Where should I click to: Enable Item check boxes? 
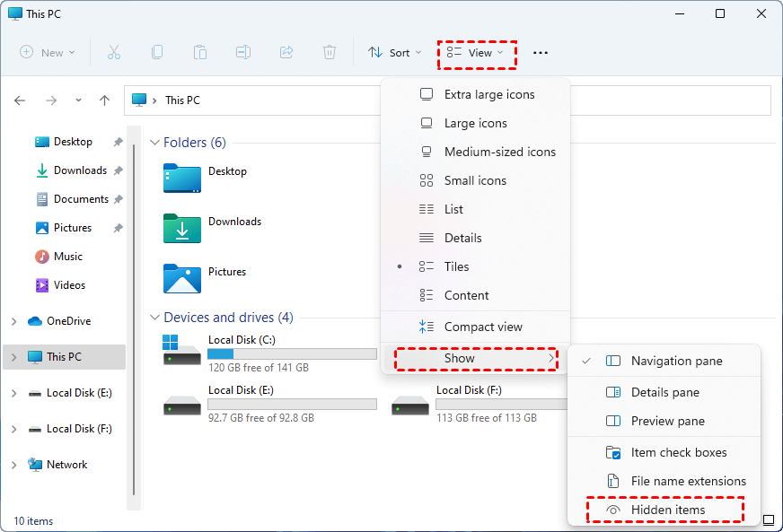[664, 453]
